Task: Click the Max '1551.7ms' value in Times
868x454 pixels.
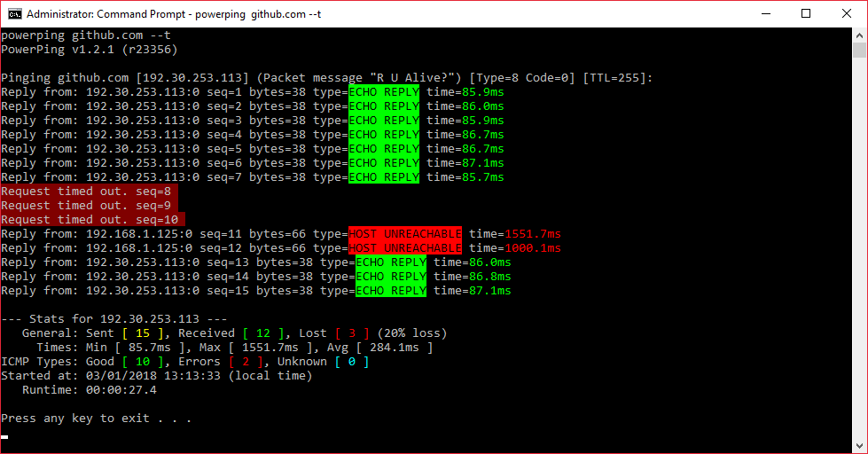Action: click(x=270, y=348)
